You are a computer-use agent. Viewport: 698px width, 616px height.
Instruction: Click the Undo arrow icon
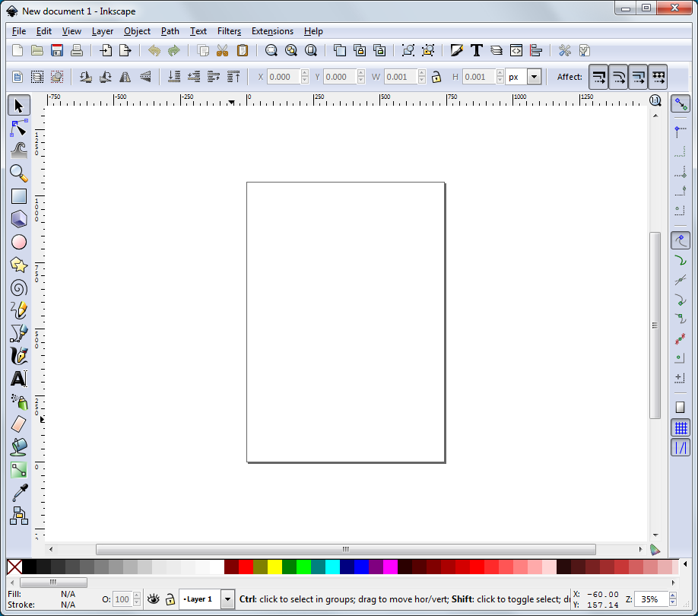tap(154, 50)
